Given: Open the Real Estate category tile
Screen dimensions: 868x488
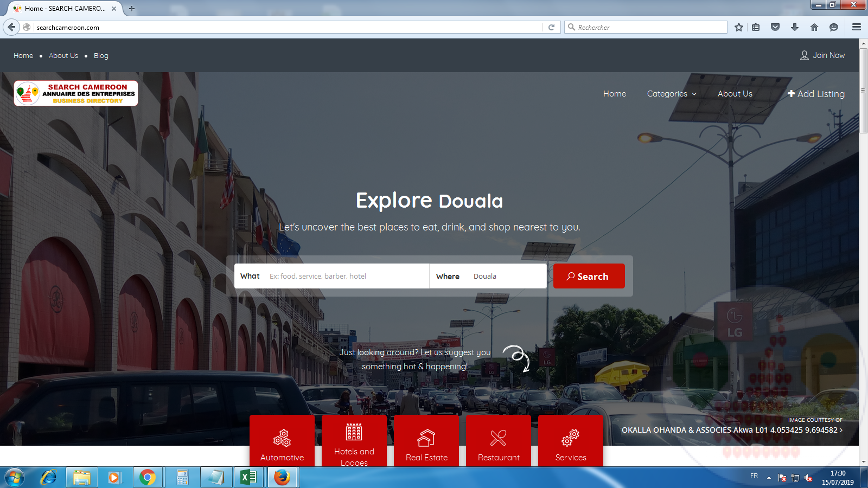Looking at the screenshot, I should [426, 441].
